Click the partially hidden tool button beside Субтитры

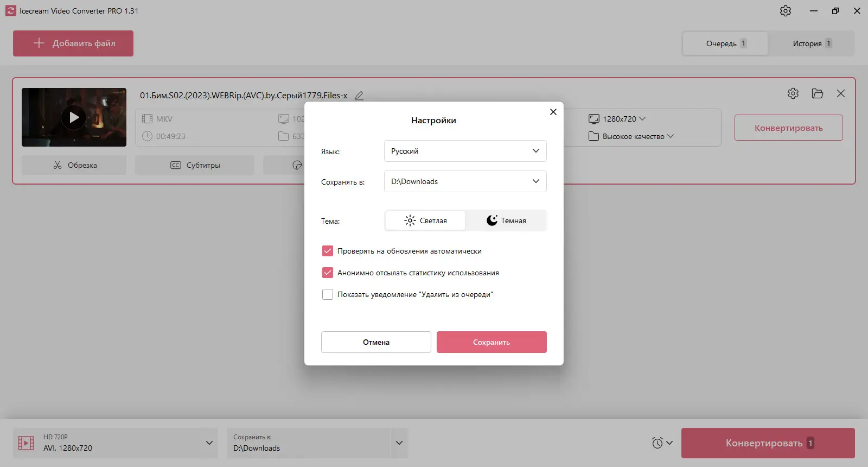284,165
